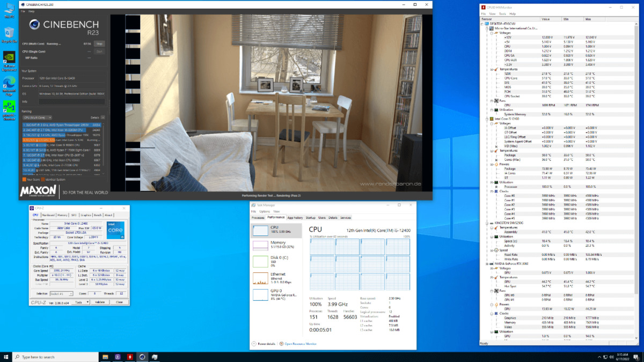Switch to Processes tab in Task Manager
The image size is (644, 362).
point(258,218)
